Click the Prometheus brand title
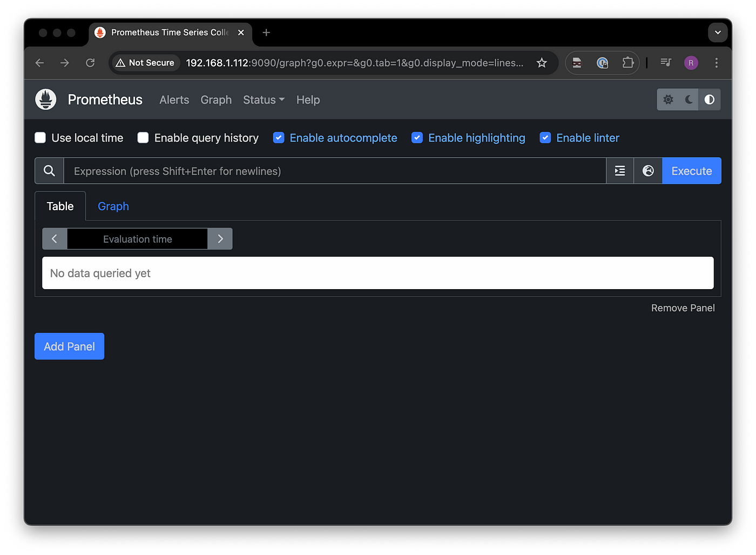 pos(105,99)
